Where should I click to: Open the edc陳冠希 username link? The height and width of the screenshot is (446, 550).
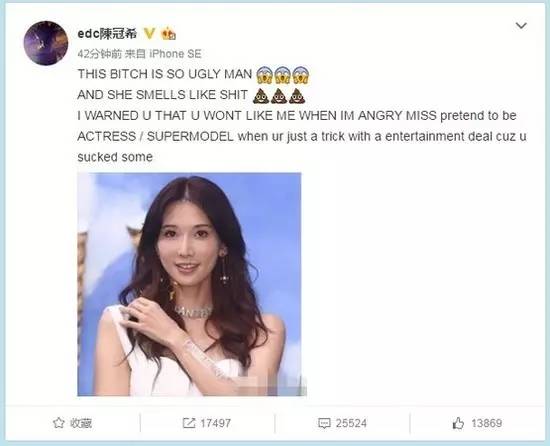pos(107,34)
